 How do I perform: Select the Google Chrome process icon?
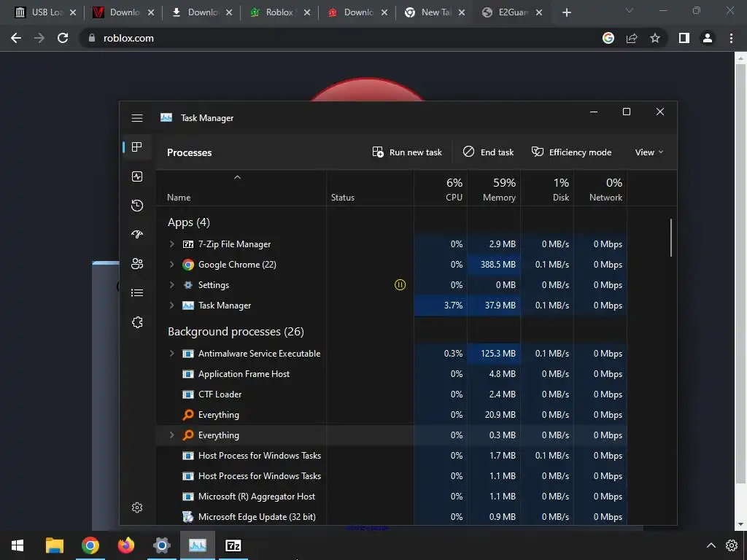point(188,265)
